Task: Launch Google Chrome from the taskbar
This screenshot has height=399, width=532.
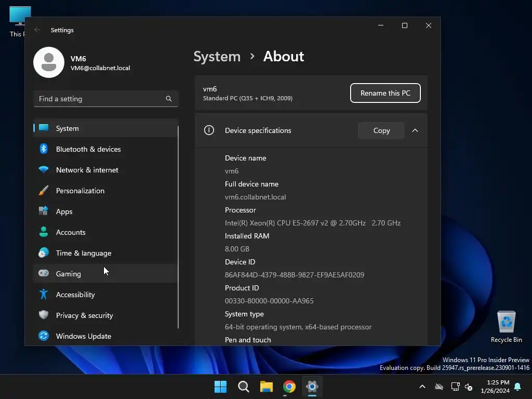Action: pyautogui.click(x=289, y=387)
